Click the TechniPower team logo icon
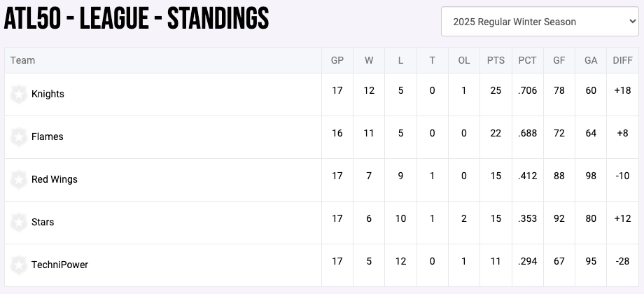Viewport: 644px width, 294px height. pyautogui.click(x=19, y=265)
